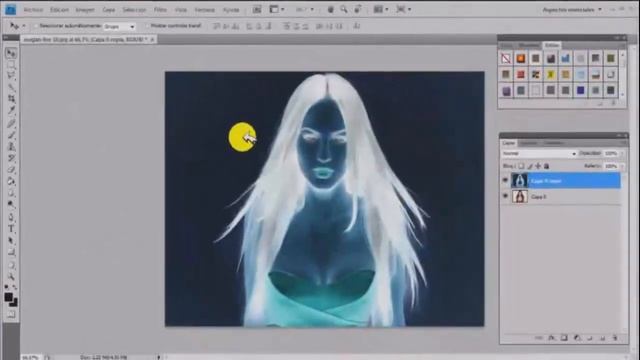Screen dimensions: 640x360
Task: Launch Bridge from the application bar
Action: [257, 9]
